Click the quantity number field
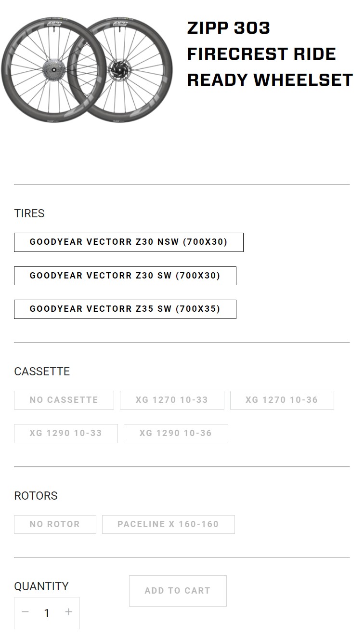 point(47,613)
